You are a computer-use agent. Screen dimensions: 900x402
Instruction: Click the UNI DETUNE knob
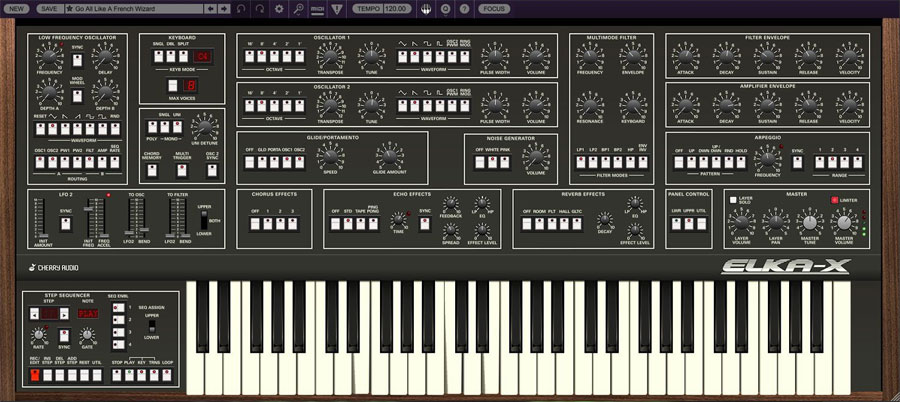point(204,127)
